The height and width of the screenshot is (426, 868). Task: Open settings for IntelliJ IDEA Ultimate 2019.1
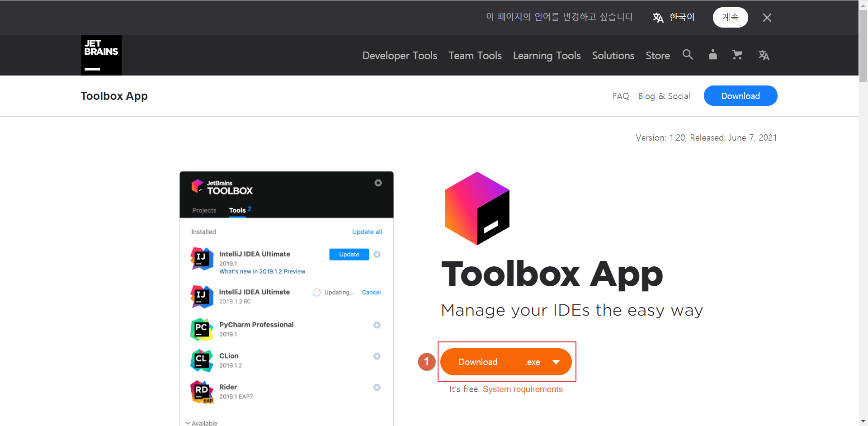coord(377,255)
